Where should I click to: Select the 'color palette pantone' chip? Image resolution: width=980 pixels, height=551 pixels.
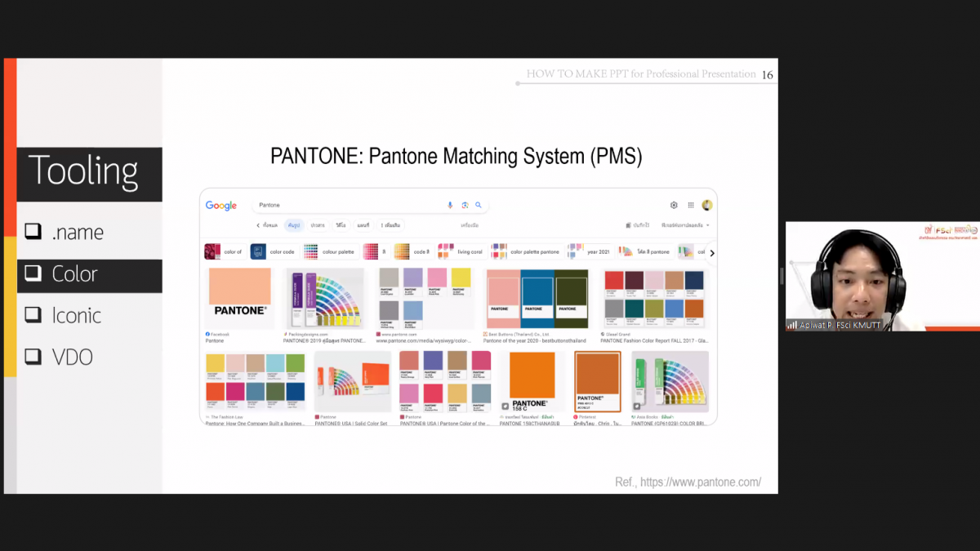click(x=526, y=252)
